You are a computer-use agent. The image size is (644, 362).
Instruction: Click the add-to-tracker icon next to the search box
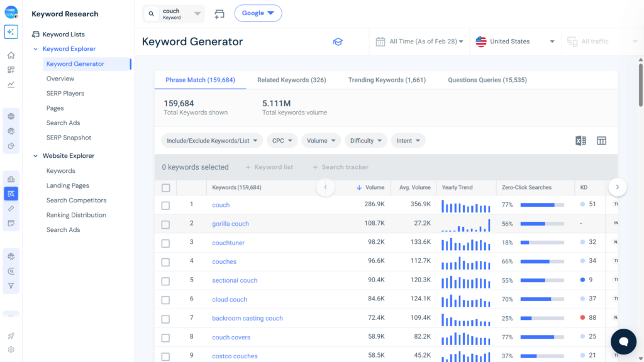219,13
